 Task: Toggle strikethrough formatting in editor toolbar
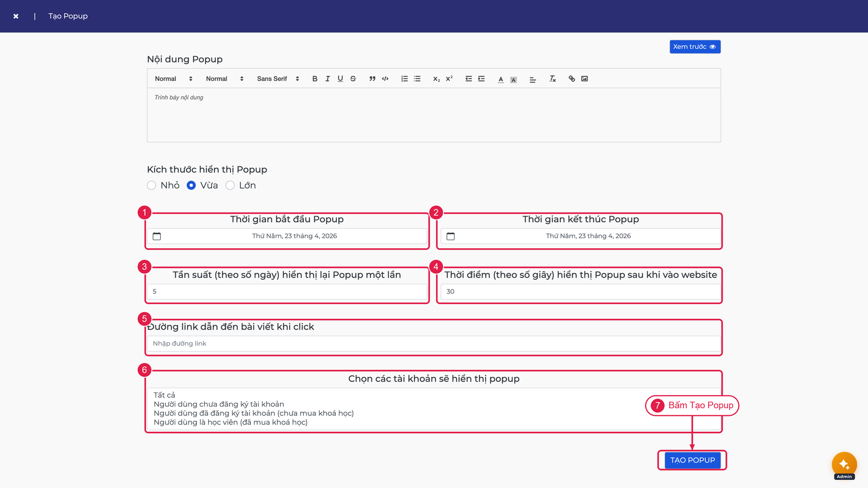click(353, 79)
